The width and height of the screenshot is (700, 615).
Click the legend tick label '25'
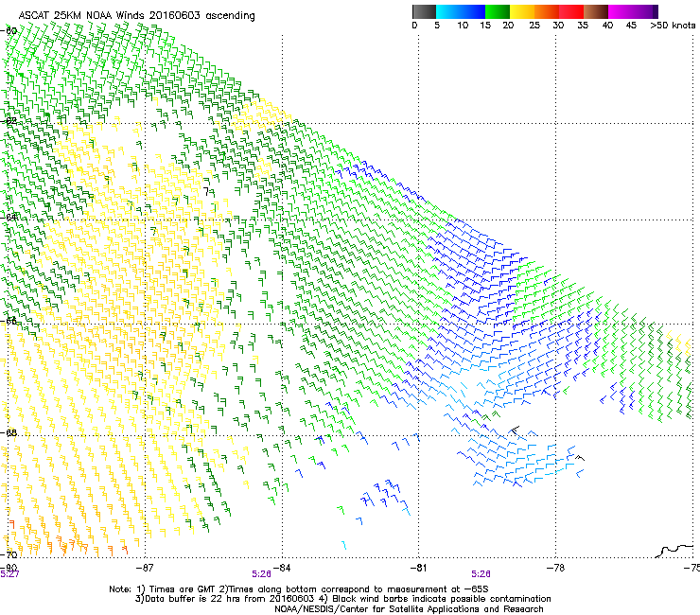tap(534, 26)
